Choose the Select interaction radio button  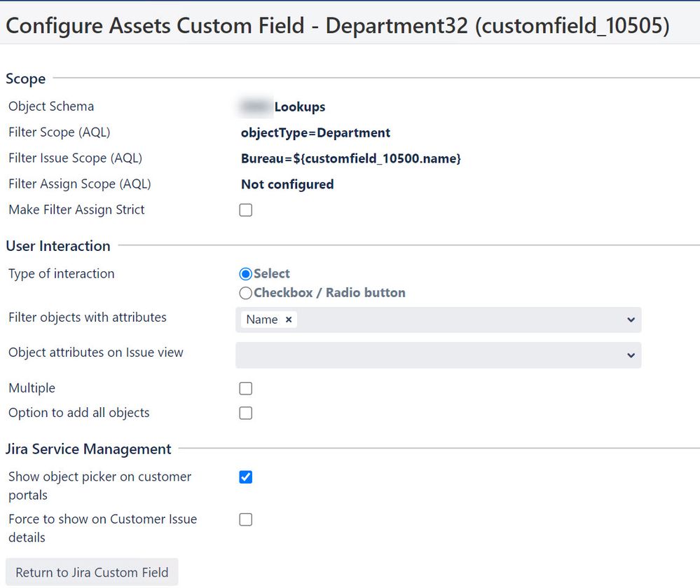(x=246, y=274)
